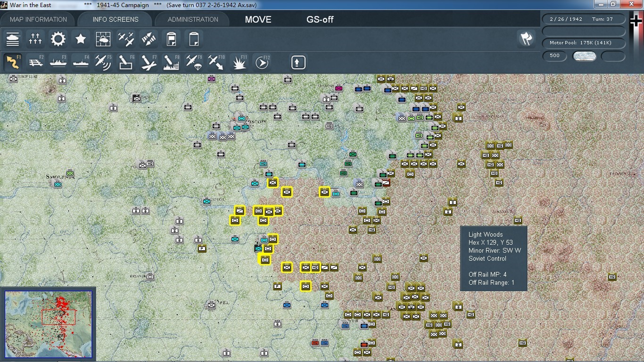Click "Off Rail Range: 1" tooltip line
Screen dimensions: 644x362
click(491, 282)
